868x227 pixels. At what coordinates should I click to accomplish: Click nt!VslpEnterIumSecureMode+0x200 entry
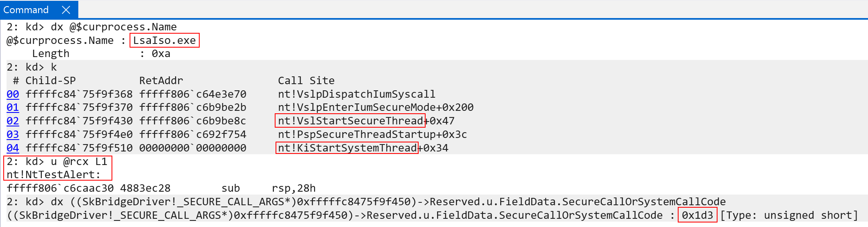coord(376,108)
